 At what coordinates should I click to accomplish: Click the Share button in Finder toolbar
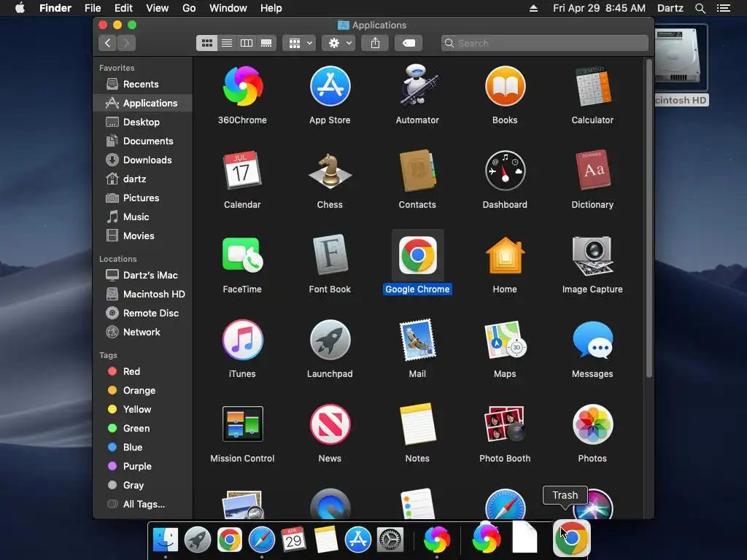(x=376, y=43)
